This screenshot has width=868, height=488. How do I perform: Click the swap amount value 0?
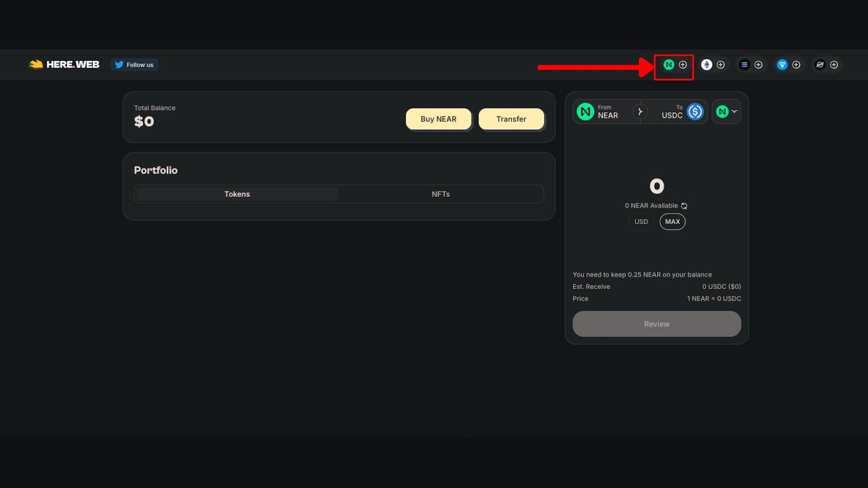pos(656,187)
